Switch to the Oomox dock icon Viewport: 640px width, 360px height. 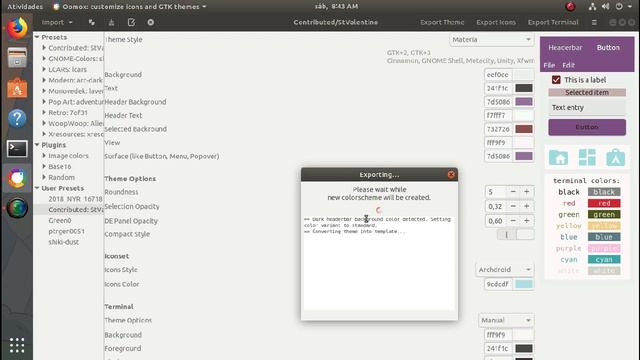pyautogui.click(x=17, y=178)
